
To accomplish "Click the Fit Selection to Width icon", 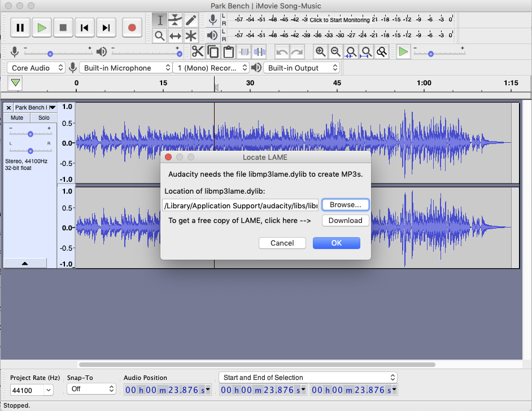I will 351,52.
